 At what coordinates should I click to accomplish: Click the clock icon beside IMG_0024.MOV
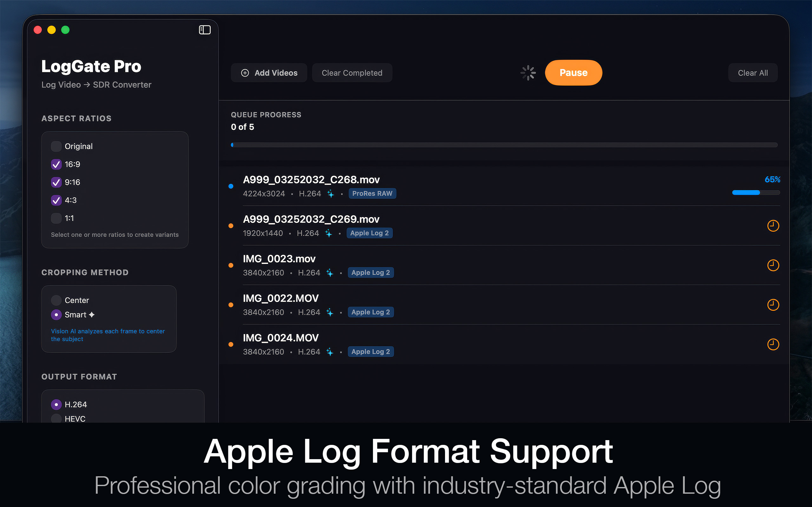773,344
